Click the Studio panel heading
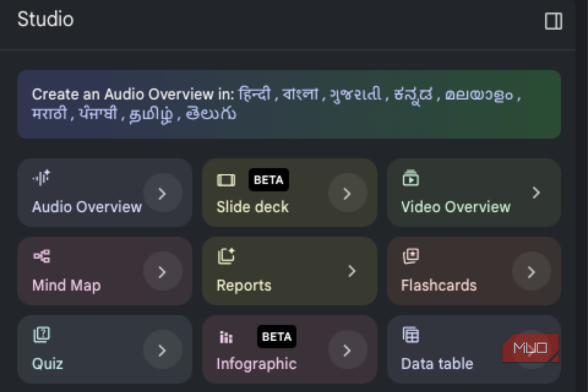The height and width of the screenshot is (392, 588). (46, 20)
